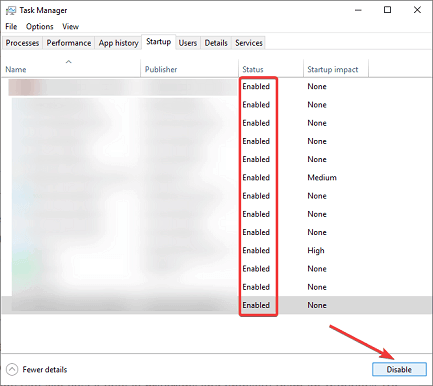Viewport: 433px width, 386px height.
Task: Sort by the Publisher column header
Action: point(189,69)
